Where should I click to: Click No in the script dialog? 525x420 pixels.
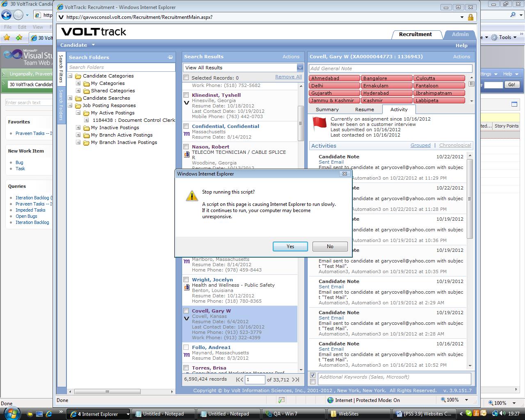330,247
